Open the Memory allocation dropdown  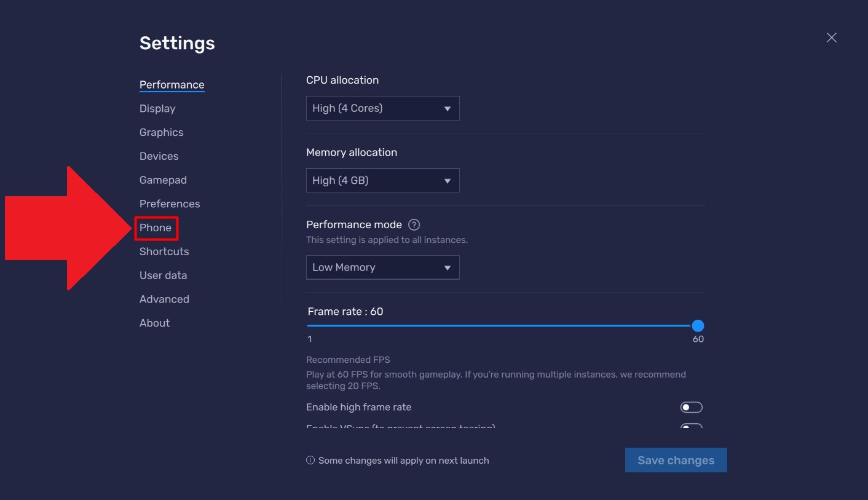(382, 180)
